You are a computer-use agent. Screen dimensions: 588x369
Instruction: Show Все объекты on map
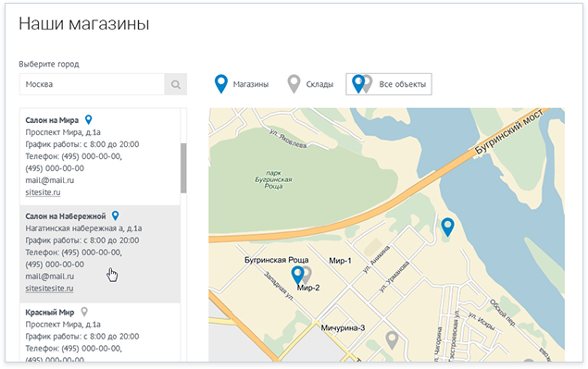click(389, 84)
